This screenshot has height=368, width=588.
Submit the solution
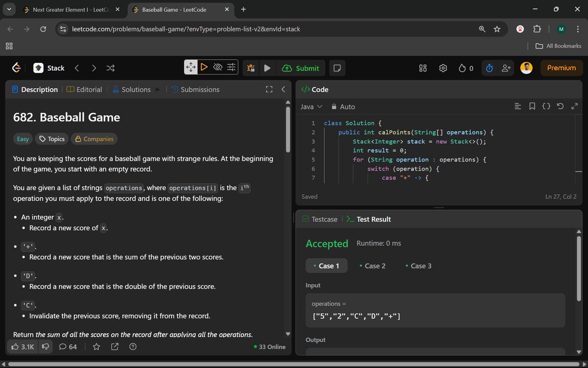pyautogui.click(x=301, y=68)
